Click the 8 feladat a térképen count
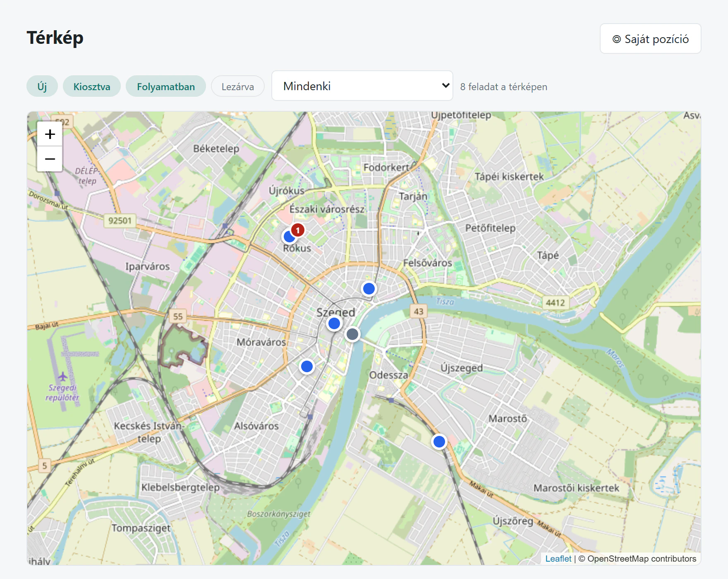Screen dimensions: 728x579 point(504,87)
